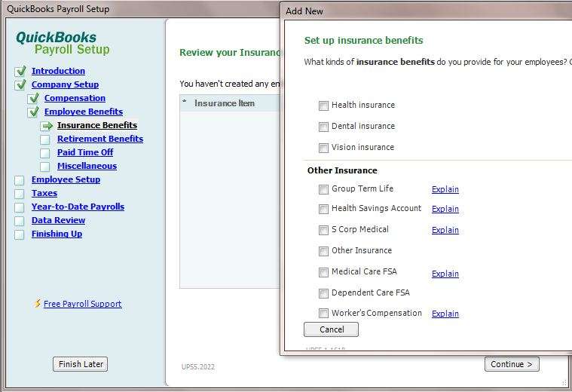Click the empty box beside Retirement Benefits
Viewport: 572px width, 392px height.
[45, 139]
